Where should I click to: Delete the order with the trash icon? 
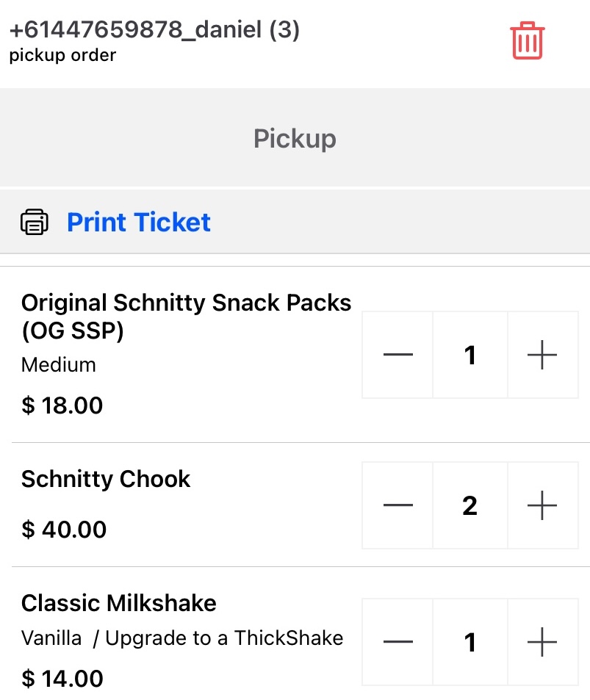(527, 40)
